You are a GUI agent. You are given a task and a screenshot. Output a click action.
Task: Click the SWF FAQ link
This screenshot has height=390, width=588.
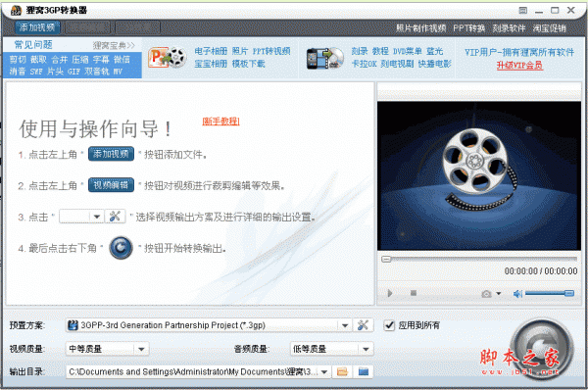point(36,72)
